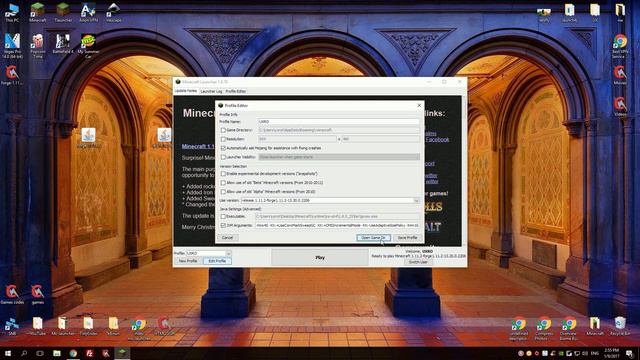
Task: Open My Summer Car desktop shortcut
Action: point(88,45)
